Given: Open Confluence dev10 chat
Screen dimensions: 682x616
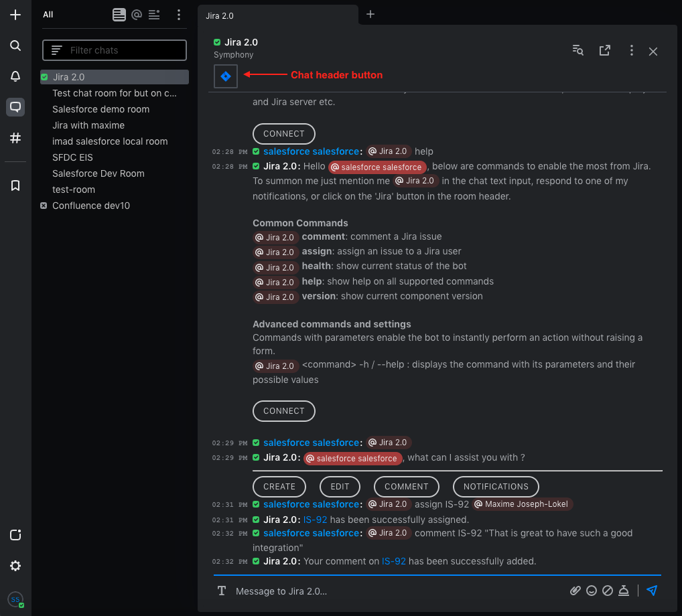Looking at the screenshot, I should coord(115,206).
